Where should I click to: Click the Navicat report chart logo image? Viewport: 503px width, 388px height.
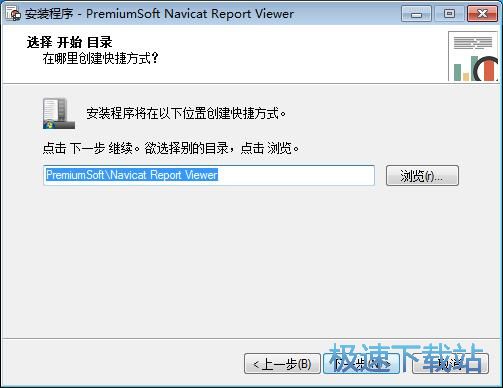click(473, 56)
